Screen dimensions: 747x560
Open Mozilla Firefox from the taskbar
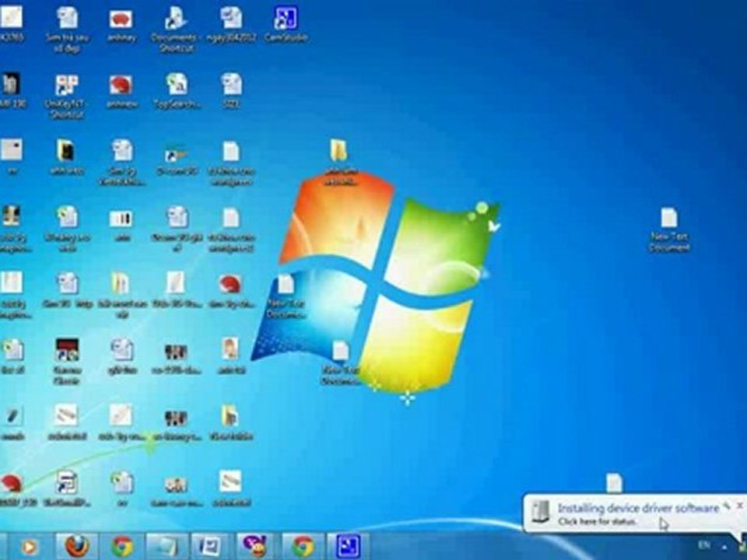click(77, 546)
